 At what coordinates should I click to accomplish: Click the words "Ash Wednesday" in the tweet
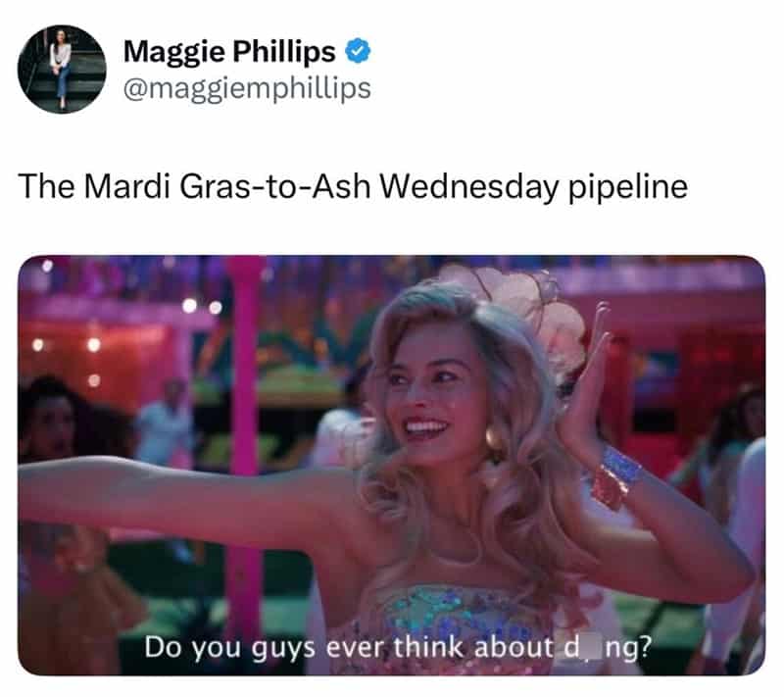coord(434,186)
